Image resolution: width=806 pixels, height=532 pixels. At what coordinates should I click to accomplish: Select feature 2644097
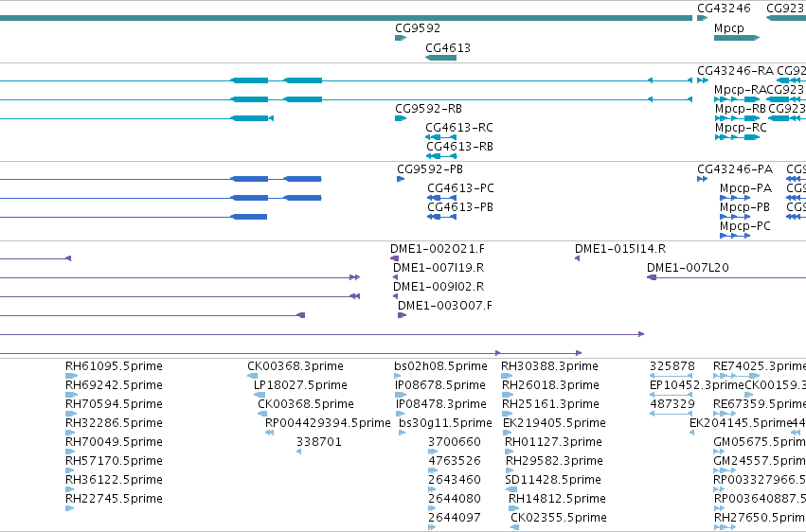pos(455,518)
